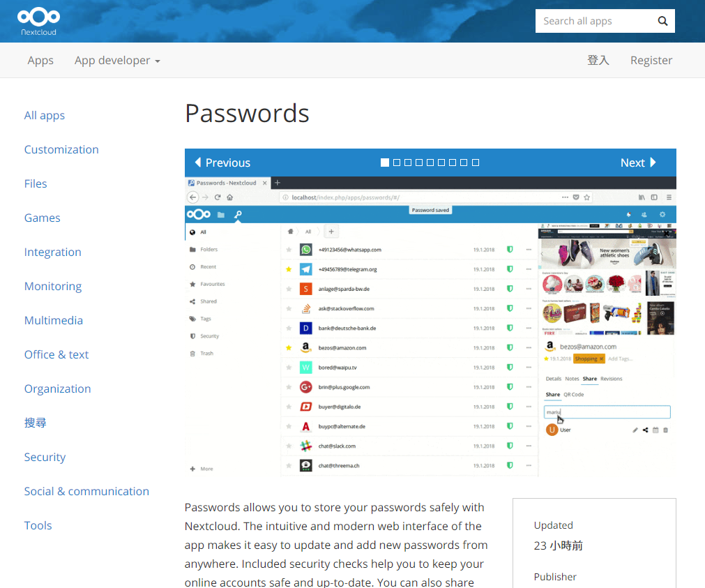Browse the Social & communication category
Viewport: 705px width, 588px height.
pyautogui.click(x=86, y=491)
